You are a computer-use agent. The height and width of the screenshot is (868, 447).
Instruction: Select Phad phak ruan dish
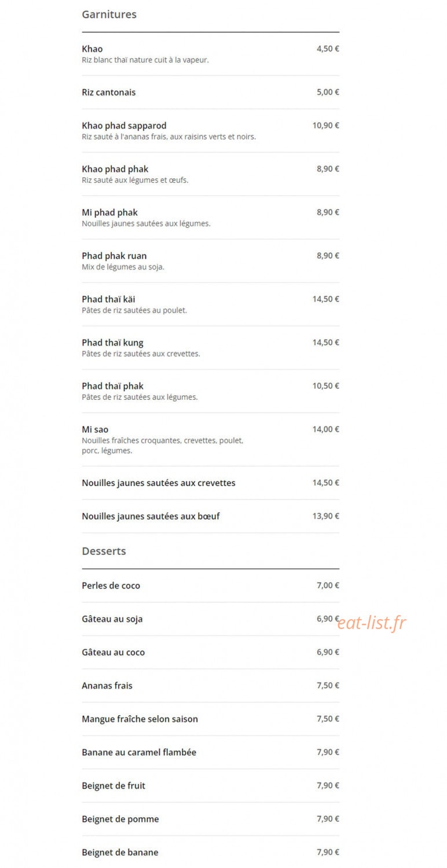pos(210,261)
